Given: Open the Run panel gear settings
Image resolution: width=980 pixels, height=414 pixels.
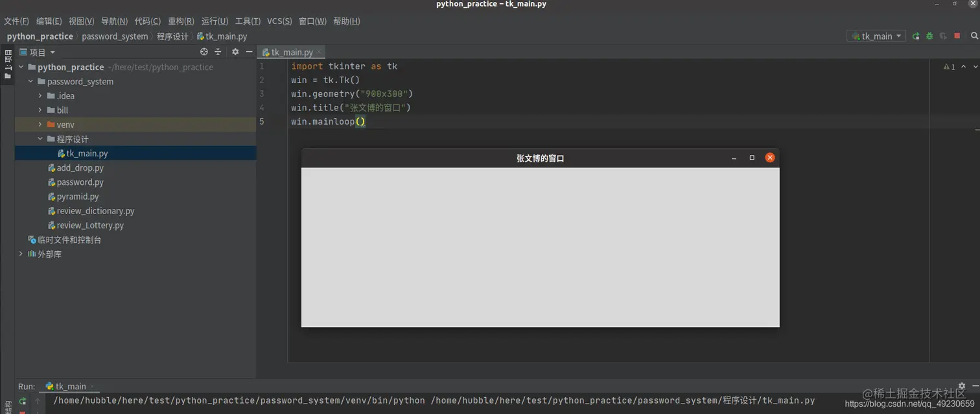Looking at the screenshot, I should click(961, 386).
